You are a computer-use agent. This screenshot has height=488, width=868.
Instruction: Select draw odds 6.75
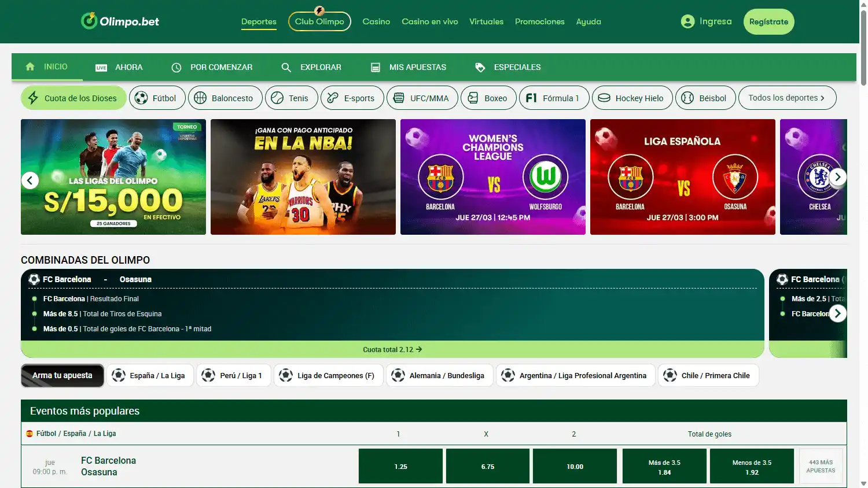point(488,466)
